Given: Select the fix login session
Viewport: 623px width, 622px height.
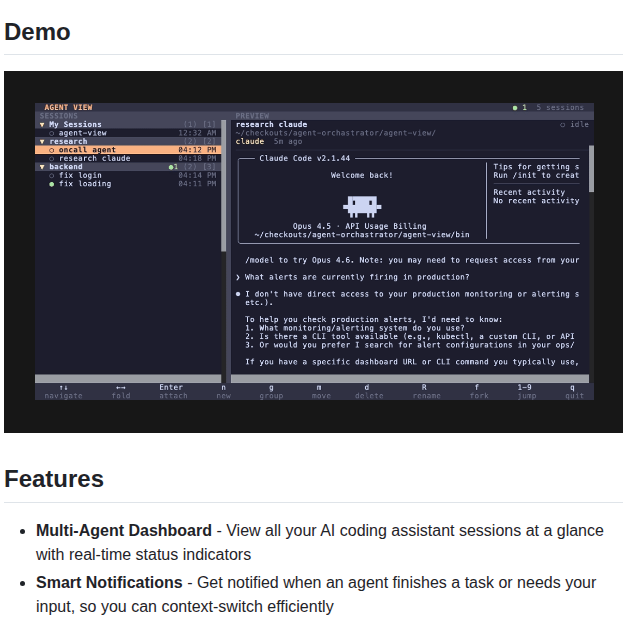Looking at the screenshot, I should (x=128, y=175).
